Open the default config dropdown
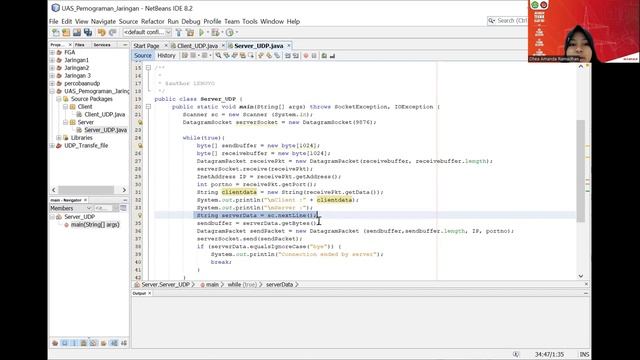 [x=147, y=32]
